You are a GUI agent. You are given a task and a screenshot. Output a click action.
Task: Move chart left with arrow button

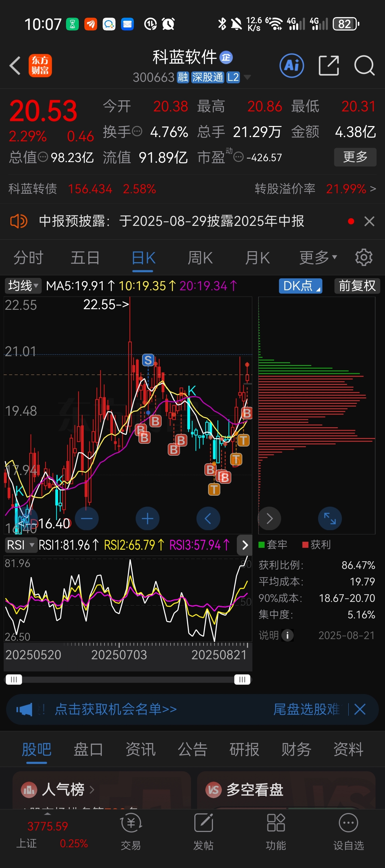[208, 519]
